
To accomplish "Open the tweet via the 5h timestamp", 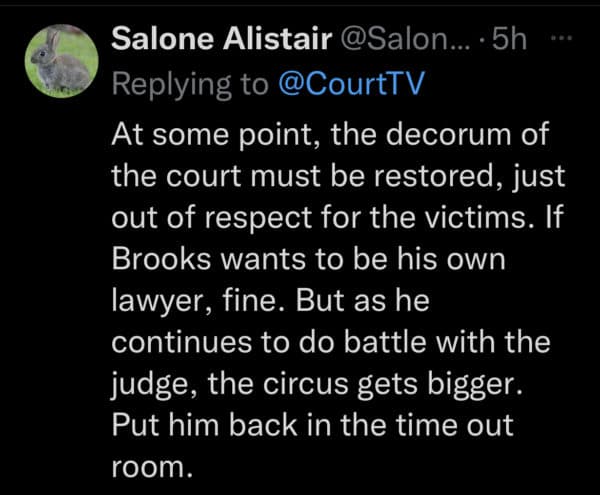I will click(x=509, y=39).
